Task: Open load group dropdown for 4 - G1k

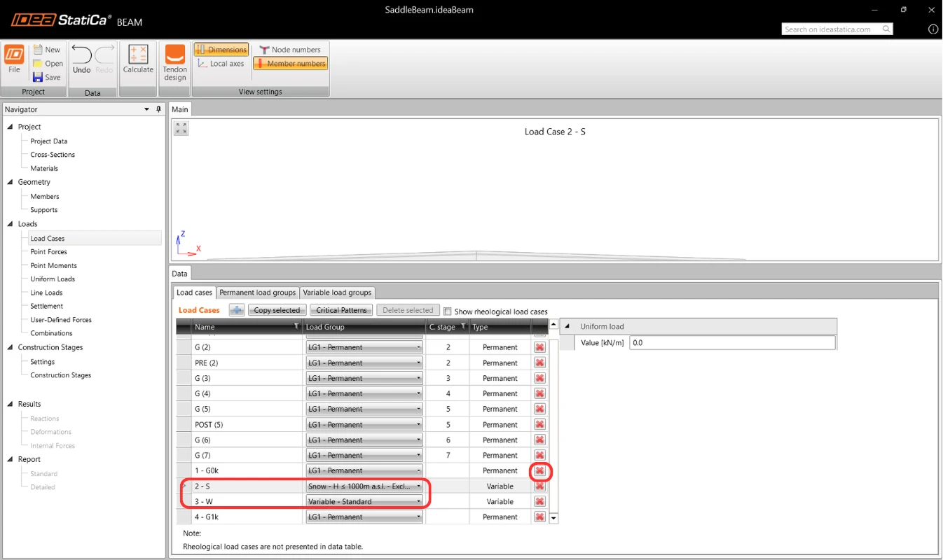Action: (364, 517)
